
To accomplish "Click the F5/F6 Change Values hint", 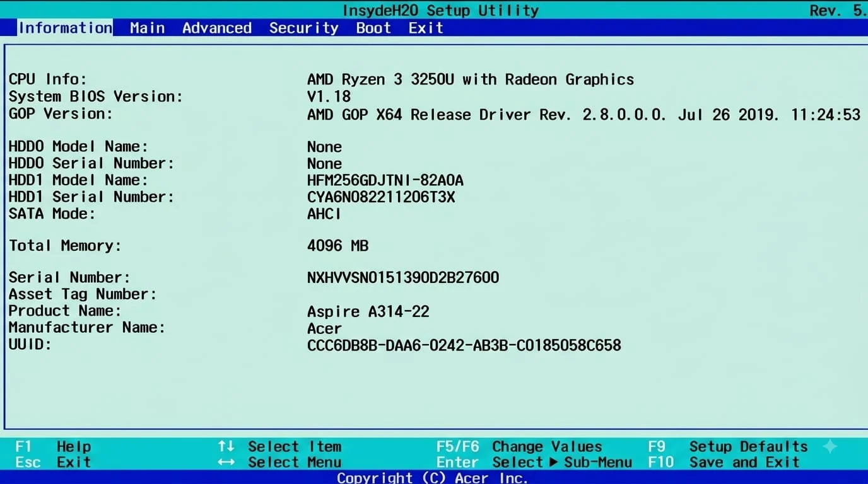I will pyautogui.click(x=519, y=446).
